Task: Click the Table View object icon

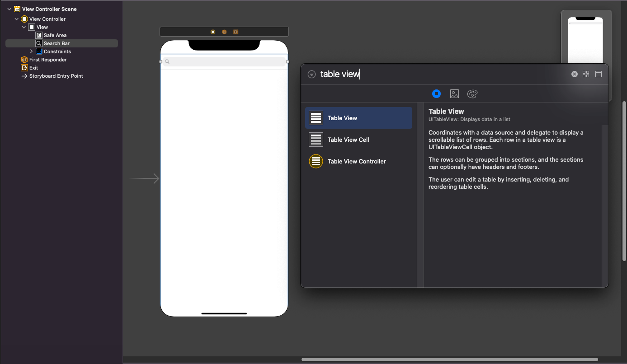Action: pos(316,118)
